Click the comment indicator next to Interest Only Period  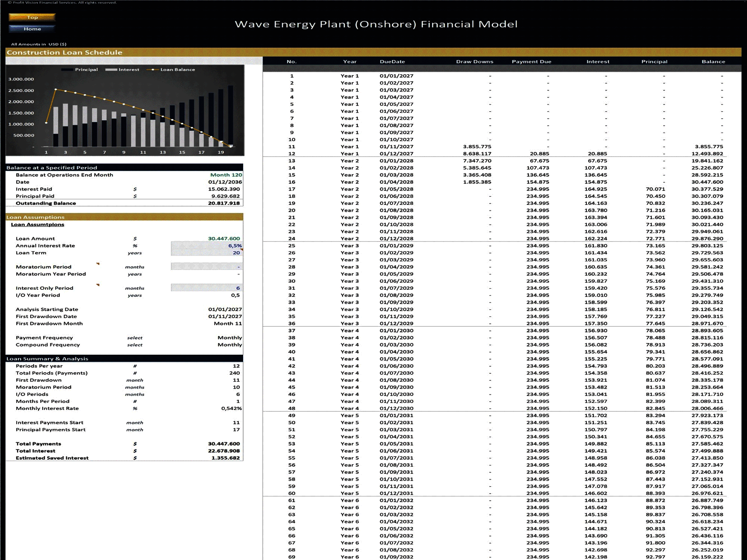[x=98, y=285]
